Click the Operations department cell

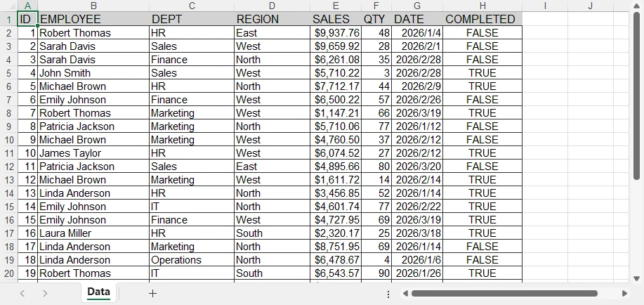coord(191,260)
